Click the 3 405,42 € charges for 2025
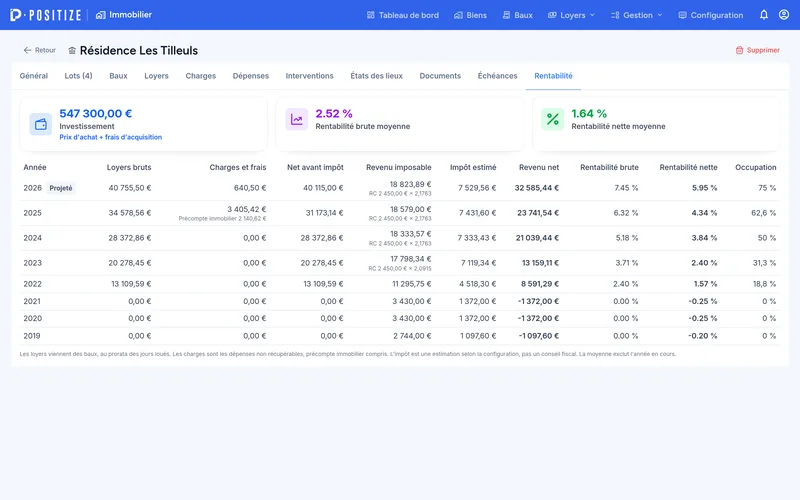This screenshot has height=500, width=800. click(247, 209)
